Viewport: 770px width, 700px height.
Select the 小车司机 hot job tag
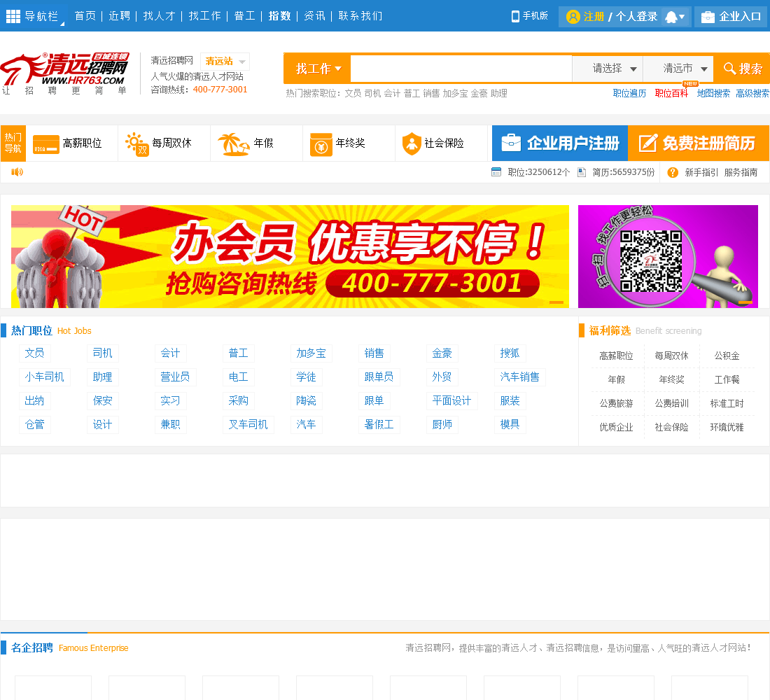point(44,377)
